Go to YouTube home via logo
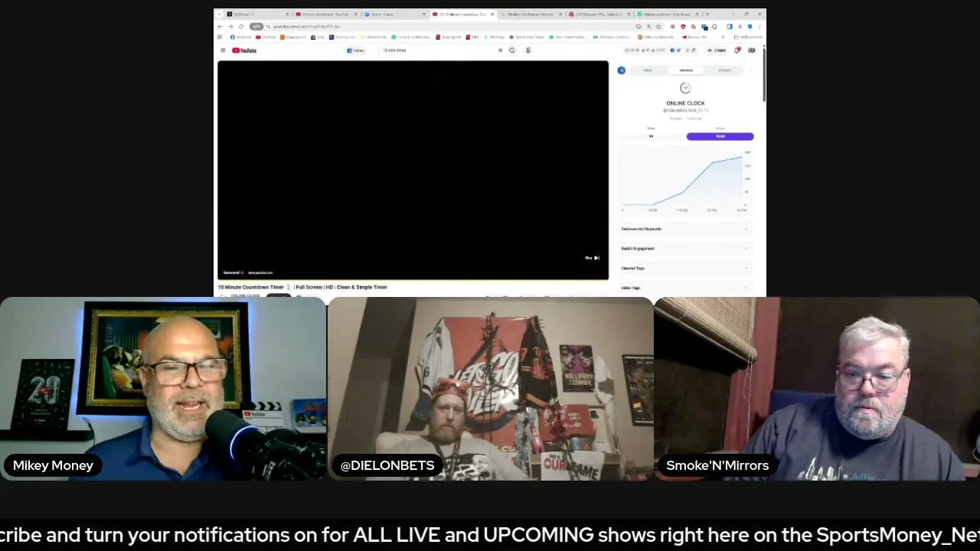The image size is (980, 551). (x=244, y=51)
